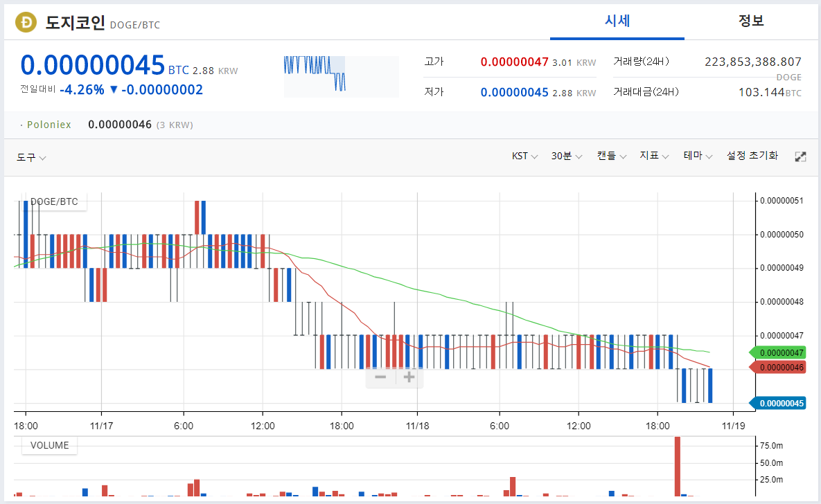Open the KST timezone dropdown
This screenshot has height=504, width=821.
tap(524, 156)
